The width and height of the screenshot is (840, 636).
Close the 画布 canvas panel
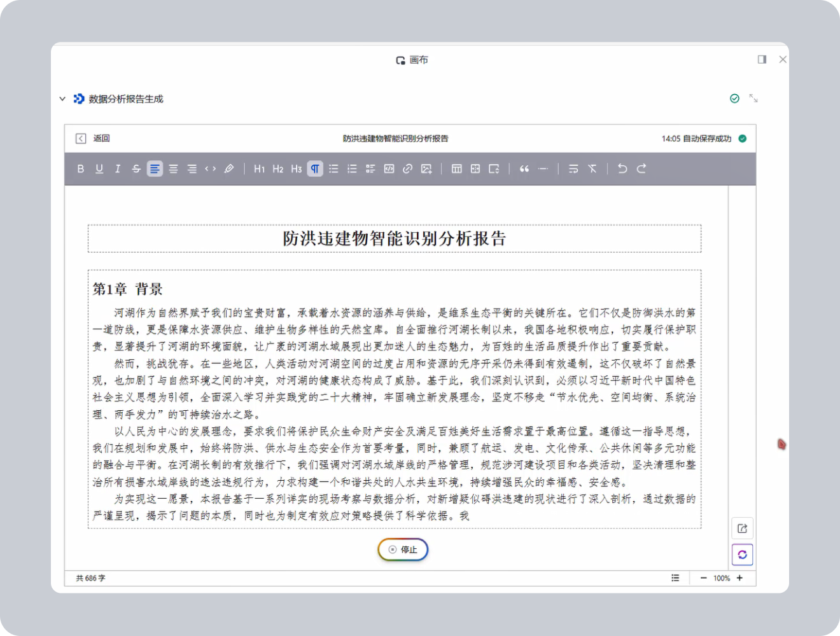pyautogui.click(x=783, y=59)
